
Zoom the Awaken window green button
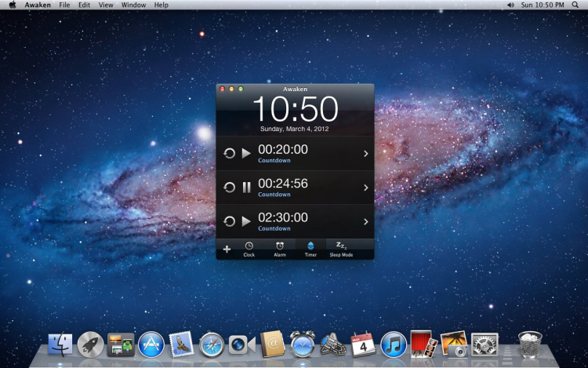click(241, 89)
